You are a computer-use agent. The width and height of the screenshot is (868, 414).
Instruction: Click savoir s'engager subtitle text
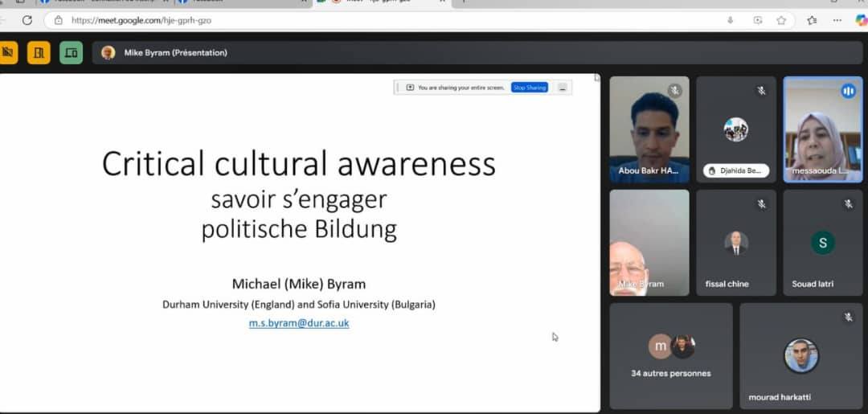click(299, 200)
